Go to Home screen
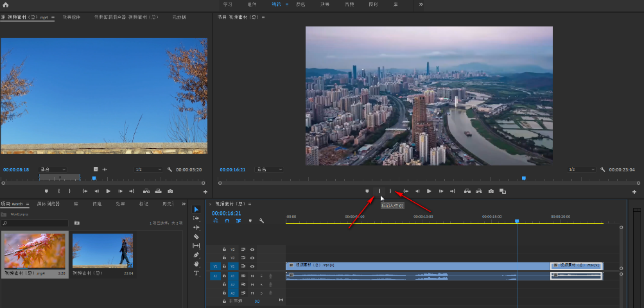This screenshot has height=308, width=644. (x=6, y=4)
